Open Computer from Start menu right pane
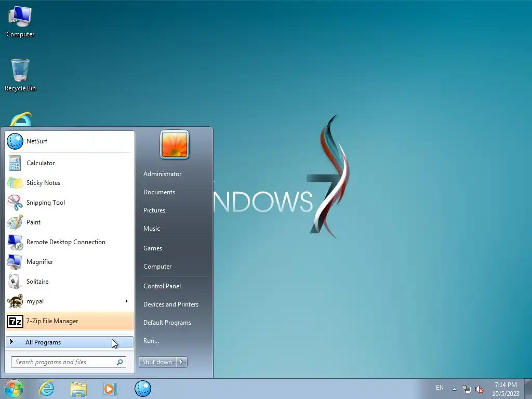Viewport: 532px width, 399px height. click(157, 267)
